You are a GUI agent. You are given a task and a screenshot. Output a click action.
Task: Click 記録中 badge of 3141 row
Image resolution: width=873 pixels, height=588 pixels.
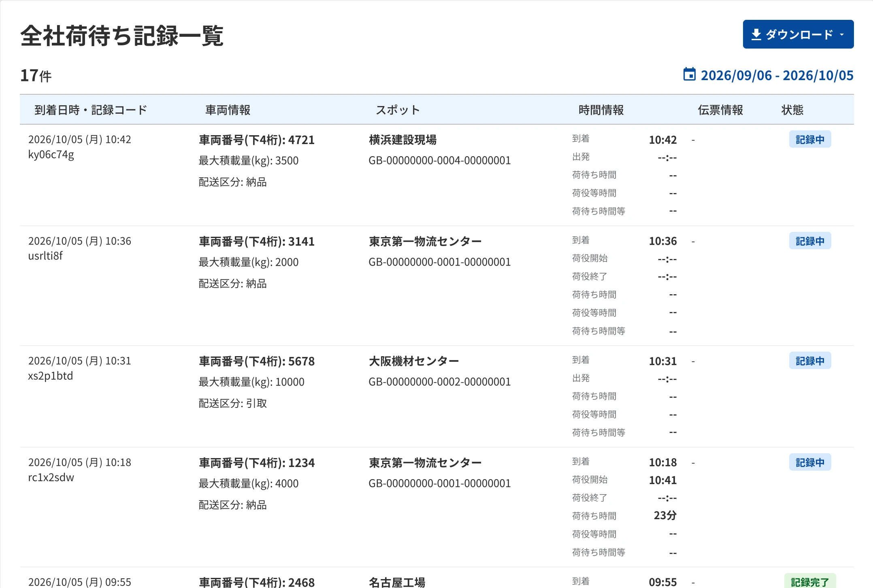810,241
